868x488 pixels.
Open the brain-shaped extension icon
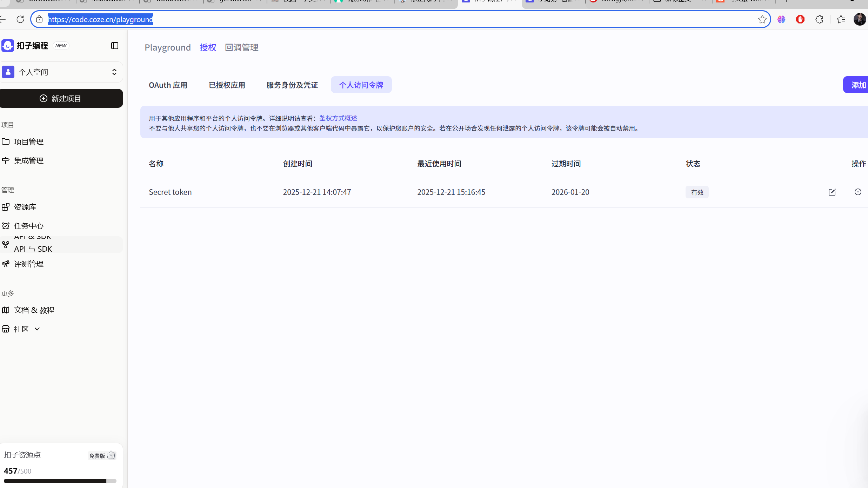click(x=781, y=19)
